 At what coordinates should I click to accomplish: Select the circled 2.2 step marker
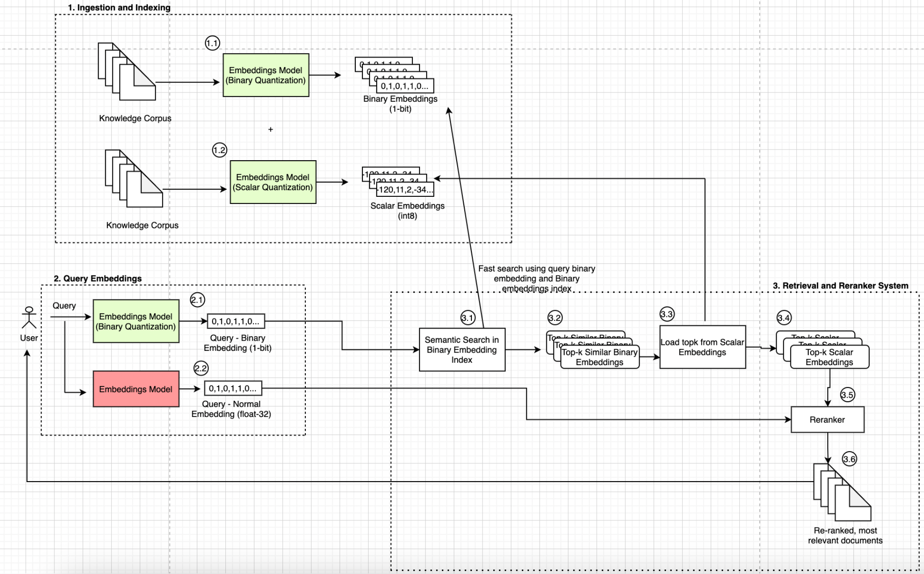201,368
